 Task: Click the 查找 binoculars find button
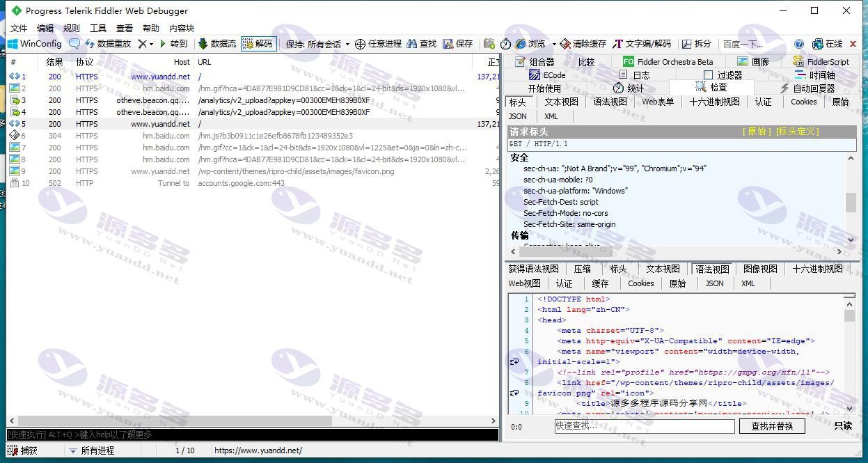(422, 43)
